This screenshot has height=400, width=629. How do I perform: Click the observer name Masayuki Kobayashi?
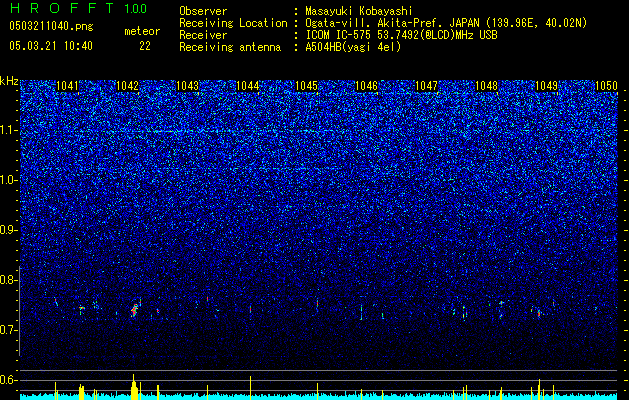(359, 11)
